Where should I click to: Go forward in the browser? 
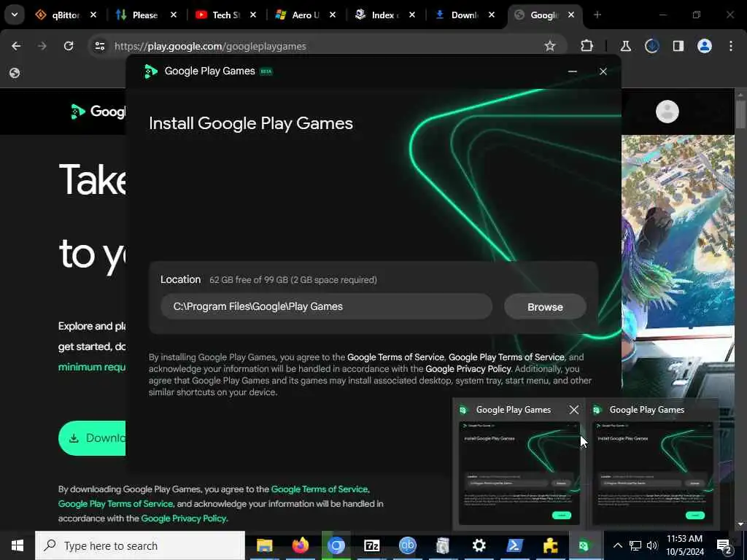42,46
